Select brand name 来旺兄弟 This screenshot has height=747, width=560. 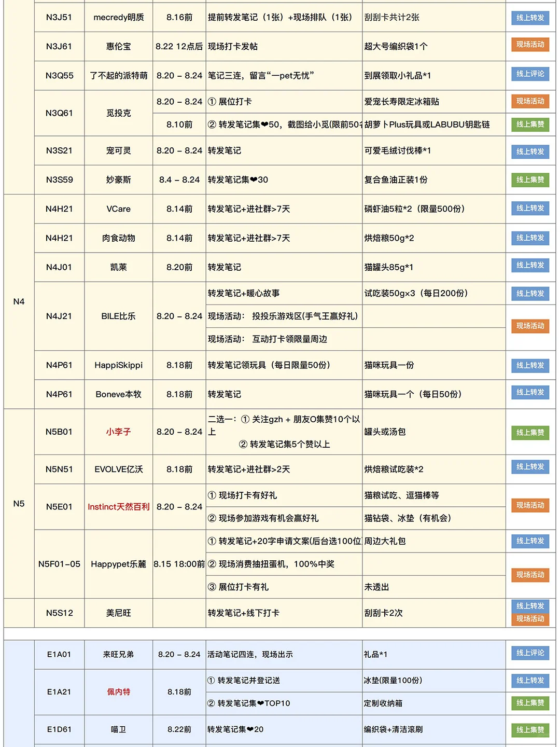[x=119, y=655]
